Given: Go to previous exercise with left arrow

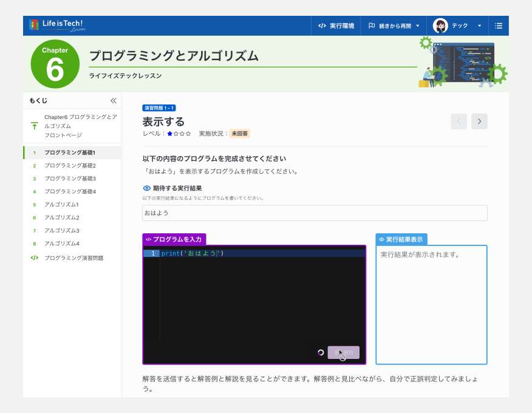Looking at the screenshot, I should (x=459, y=121).
